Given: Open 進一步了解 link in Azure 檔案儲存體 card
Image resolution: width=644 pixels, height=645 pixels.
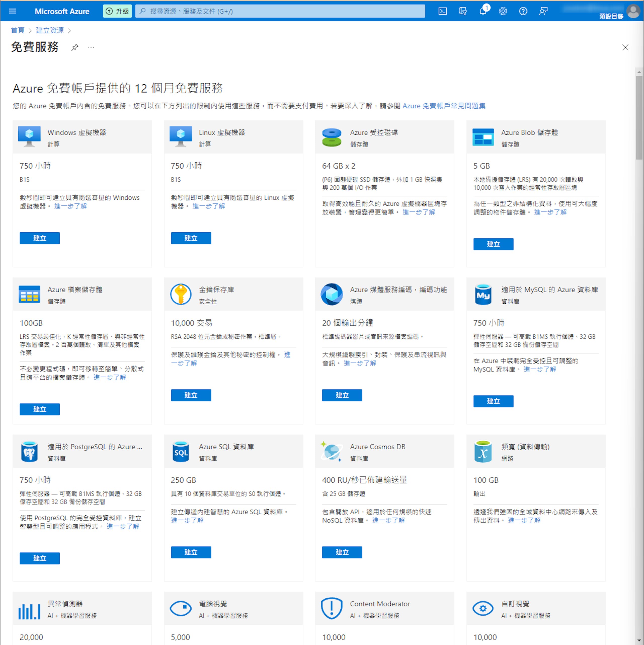Looking at the screenshot, I should (x=110, y=378).
